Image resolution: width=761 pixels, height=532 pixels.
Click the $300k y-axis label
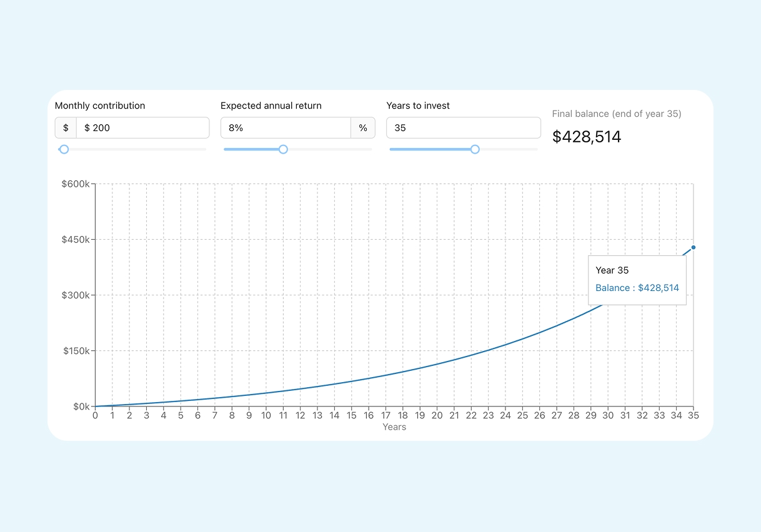pyautogui.click(x=75, y=295)
